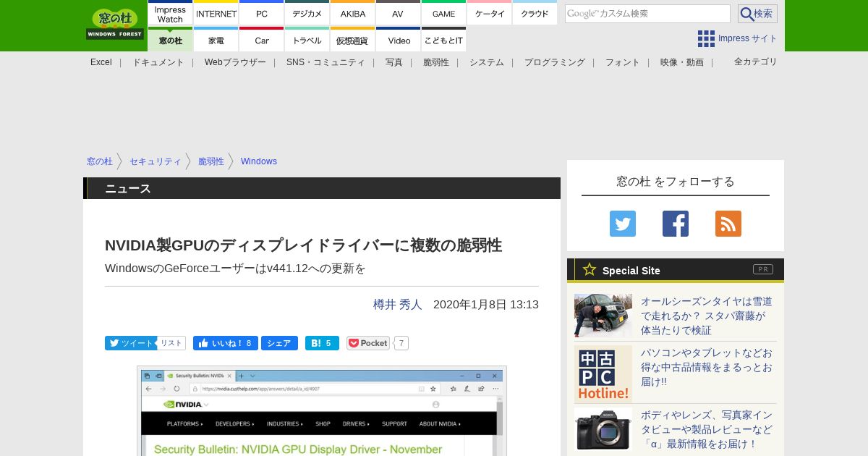868x456 pixels.
Task: Subscribe with the RSS feed icon
Action: pyautogui.click(x=728, y=224)
